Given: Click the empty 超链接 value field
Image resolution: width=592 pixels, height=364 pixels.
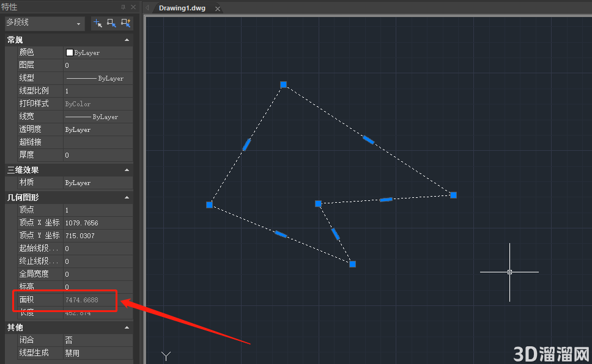Looking at the screenshot, I should pos(98,142).
